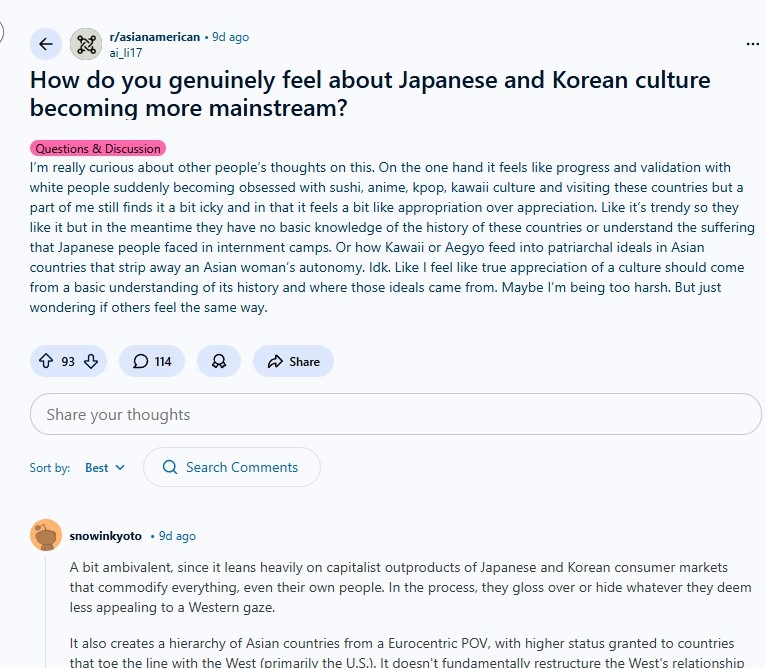Select the pink Questions & Discussion flair
This screenshot has width=765, height=668.
(x=97, y=149)
